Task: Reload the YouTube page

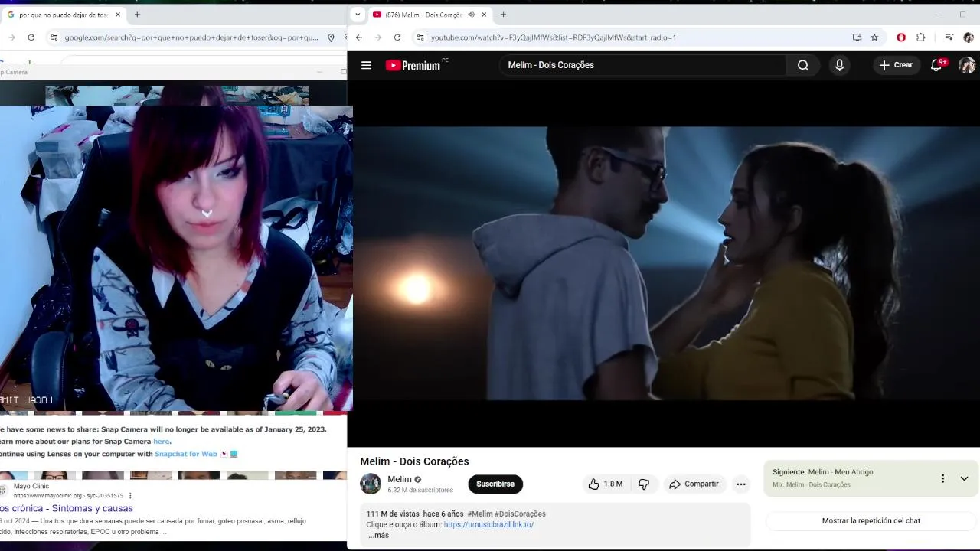Action: tap(397, 37)
